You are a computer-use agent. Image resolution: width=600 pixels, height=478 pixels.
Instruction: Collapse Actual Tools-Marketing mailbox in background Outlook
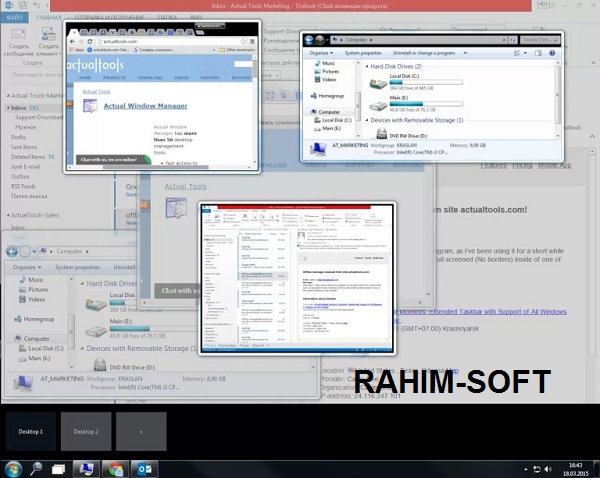(x=8, y=96)
